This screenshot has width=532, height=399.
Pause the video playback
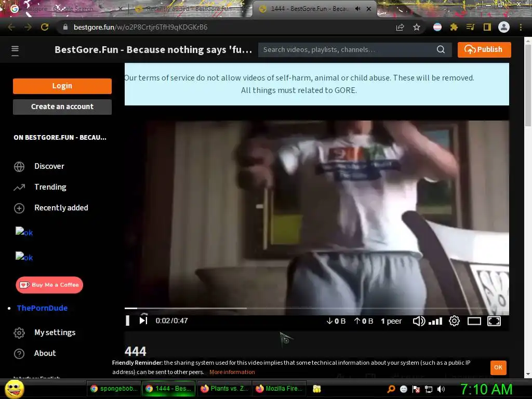(128, 321)
